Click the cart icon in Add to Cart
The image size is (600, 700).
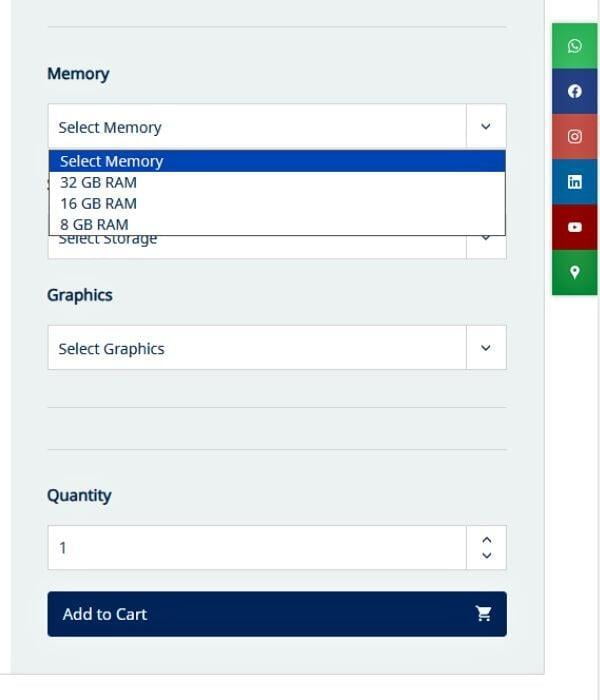484,614
